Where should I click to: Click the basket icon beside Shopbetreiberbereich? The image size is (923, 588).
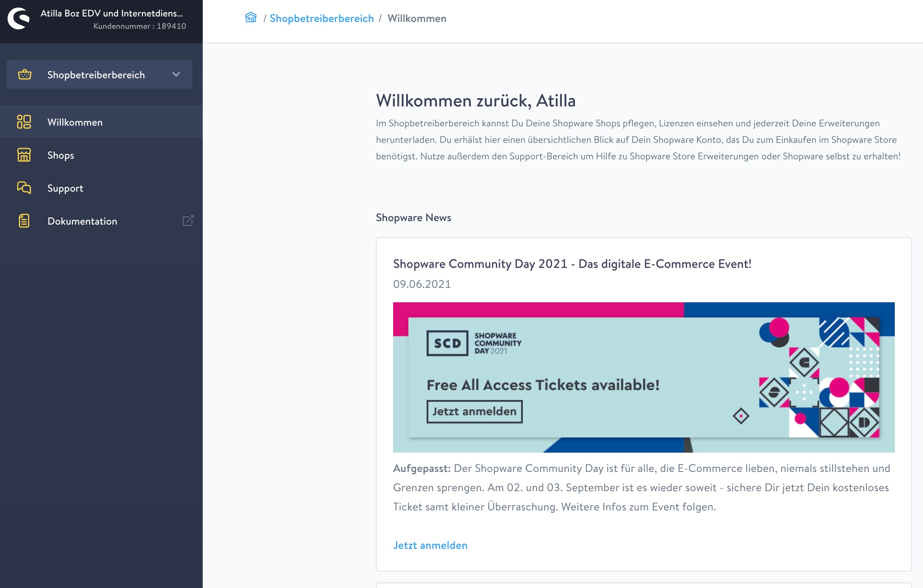(24, 75)
